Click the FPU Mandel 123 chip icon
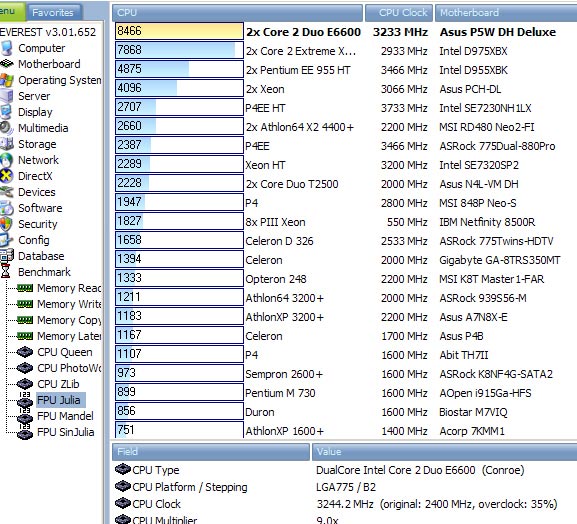Viewport: 577px width, 524px height. tap(25, 416)
